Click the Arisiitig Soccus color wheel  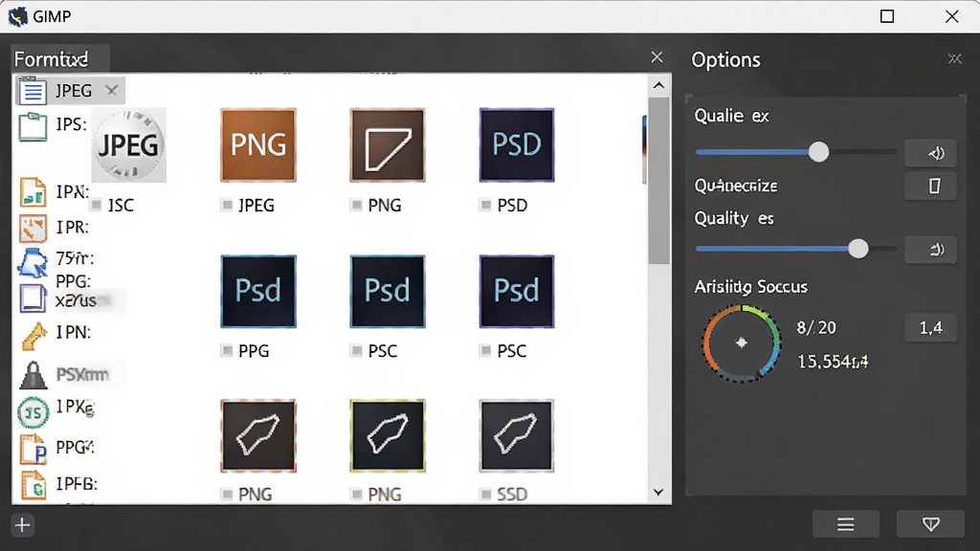pos(742,343)
